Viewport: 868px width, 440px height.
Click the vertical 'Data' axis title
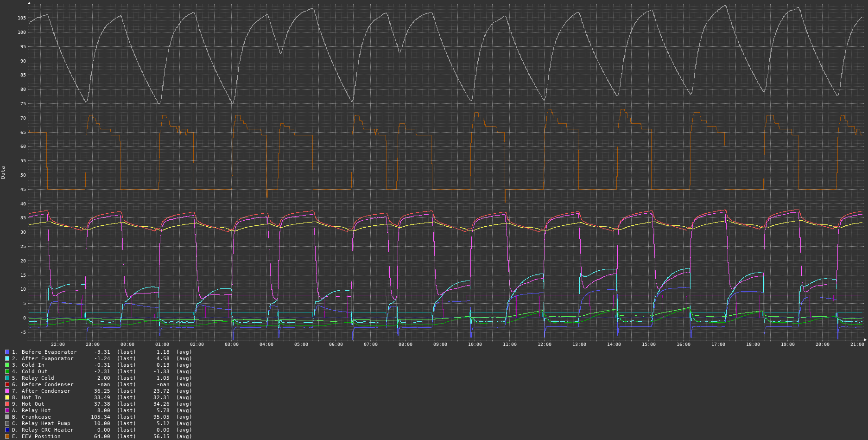click(3, 172)
